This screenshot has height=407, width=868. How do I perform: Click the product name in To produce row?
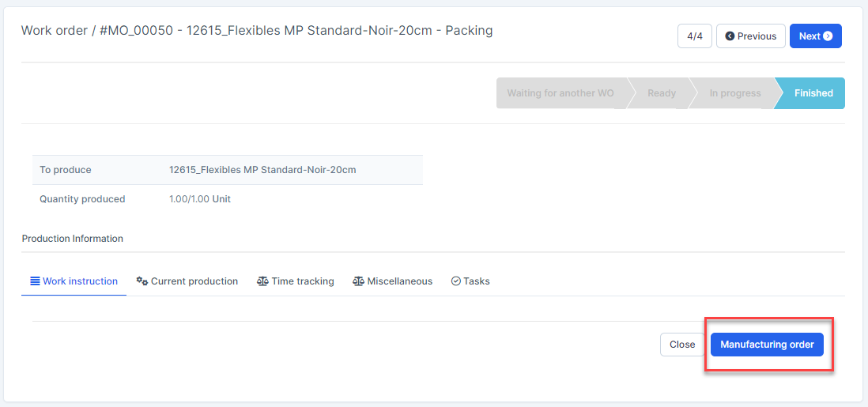(x=262, y=170)
